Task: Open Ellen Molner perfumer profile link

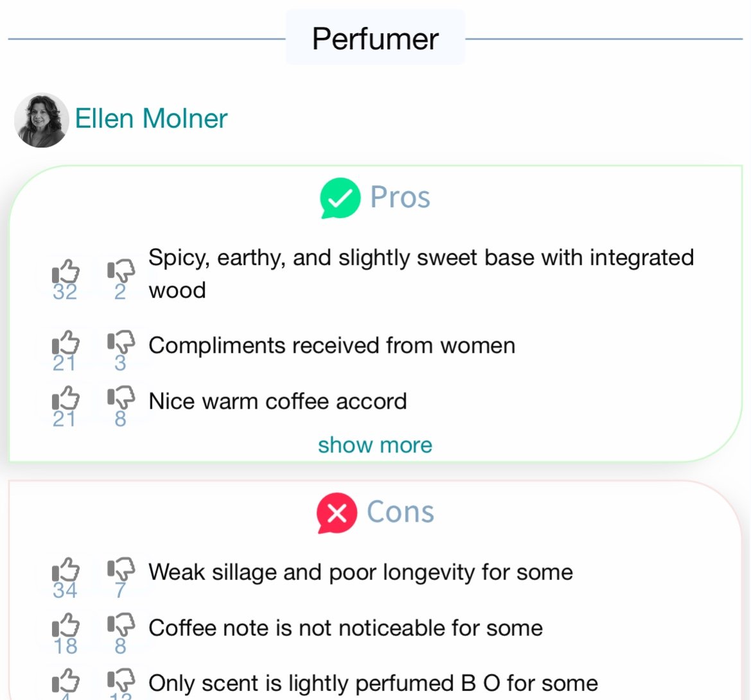Action: pos(151,118)
